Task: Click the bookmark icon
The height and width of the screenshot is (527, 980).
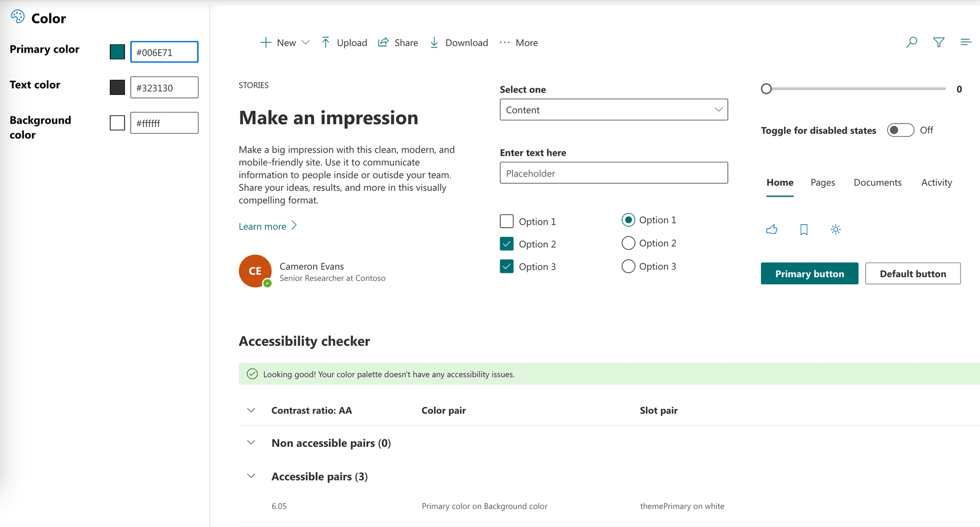Action: coord(803,229)
